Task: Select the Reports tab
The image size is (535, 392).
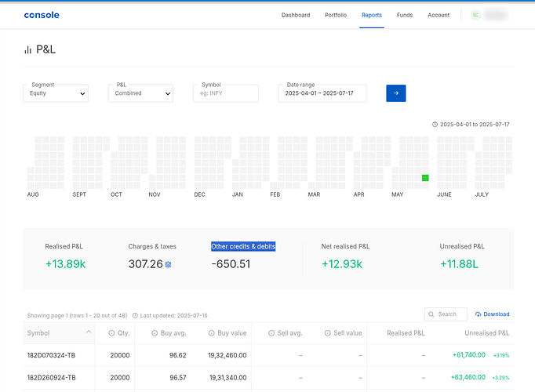Action: click(372, 15)
